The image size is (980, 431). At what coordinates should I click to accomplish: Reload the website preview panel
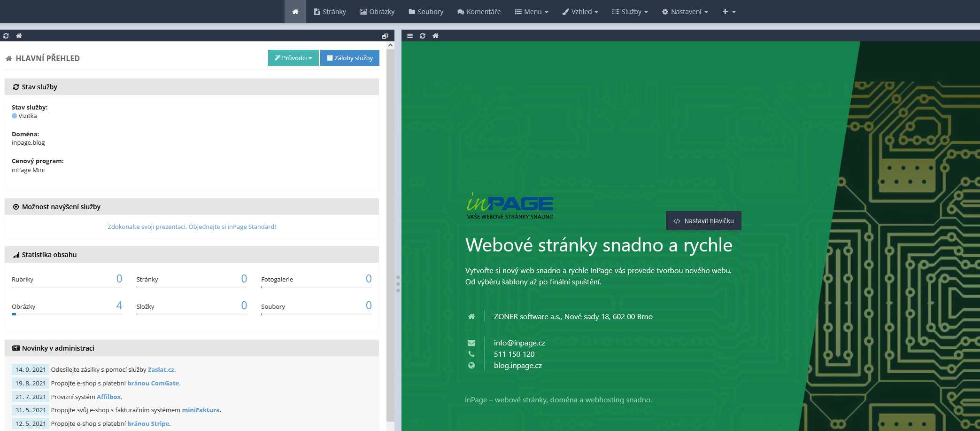click(423, 36)
